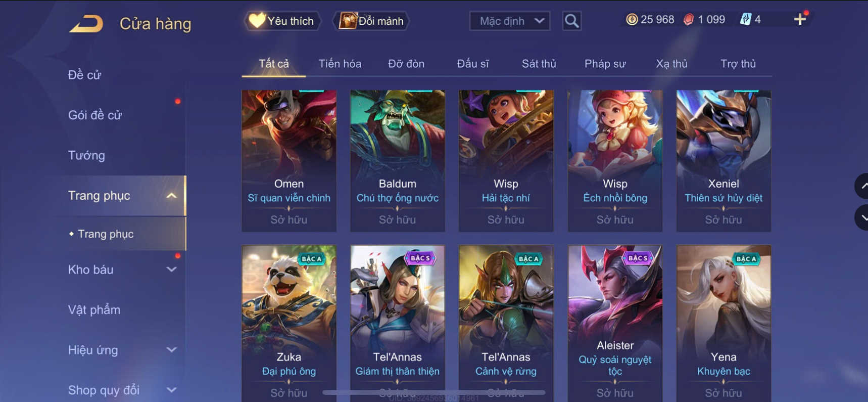Switch to the Sát thủ tab
Screen dimensions: 868x402
point(539,64)
